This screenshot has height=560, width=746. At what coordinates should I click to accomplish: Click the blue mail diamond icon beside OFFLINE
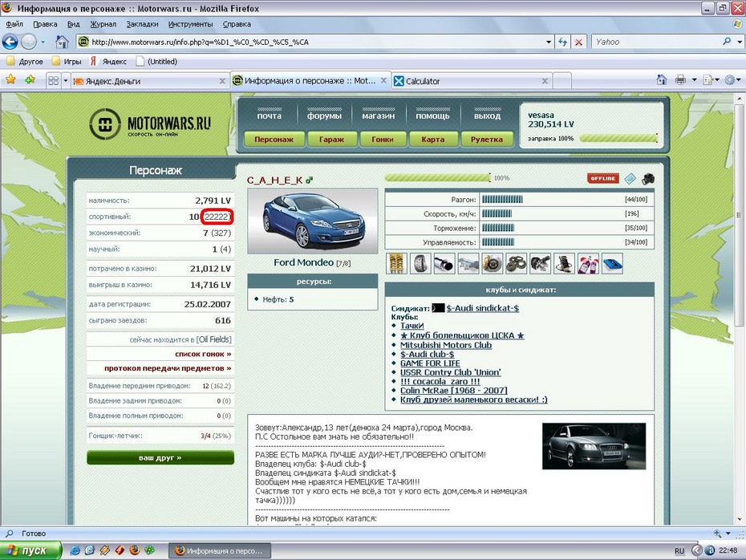[630, 179]
